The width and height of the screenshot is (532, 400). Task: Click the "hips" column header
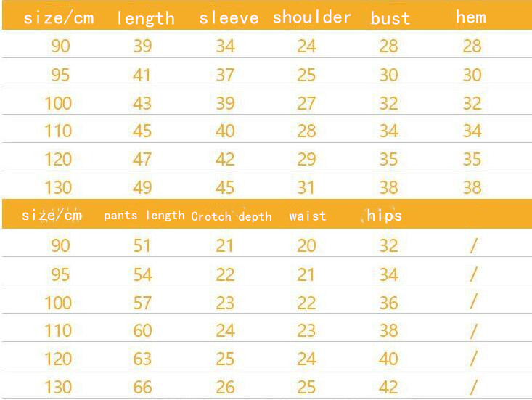384,216
